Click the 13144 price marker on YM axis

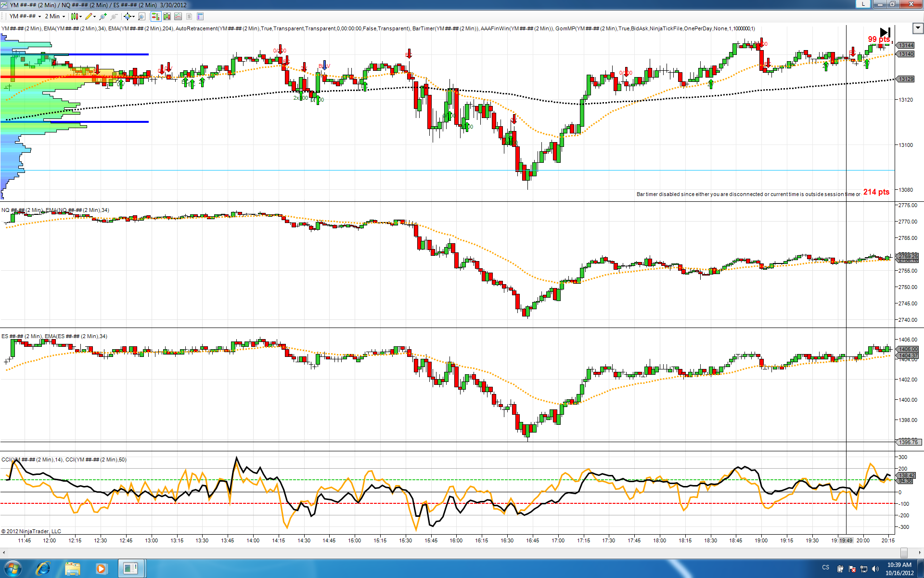click(906, 45)
